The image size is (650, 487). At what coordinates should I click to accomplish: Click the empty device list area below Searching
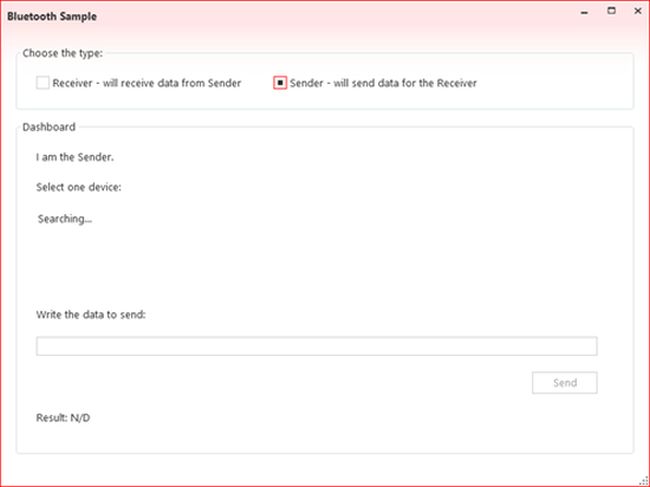pos(300,260)
